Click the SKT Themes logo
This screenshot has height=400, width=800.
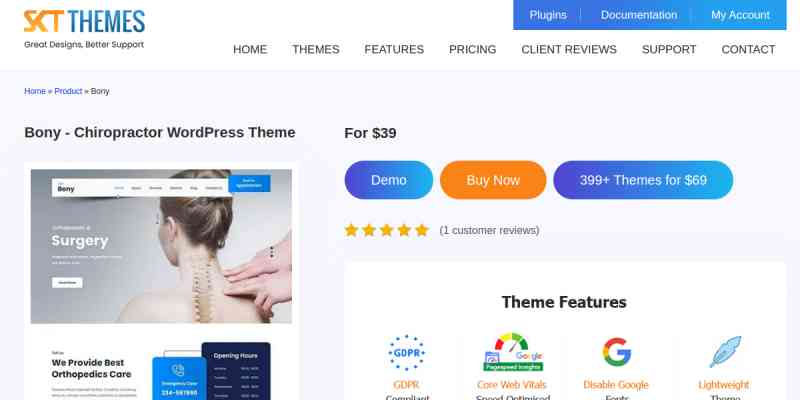pyautogui.click(x=84, y=29)
